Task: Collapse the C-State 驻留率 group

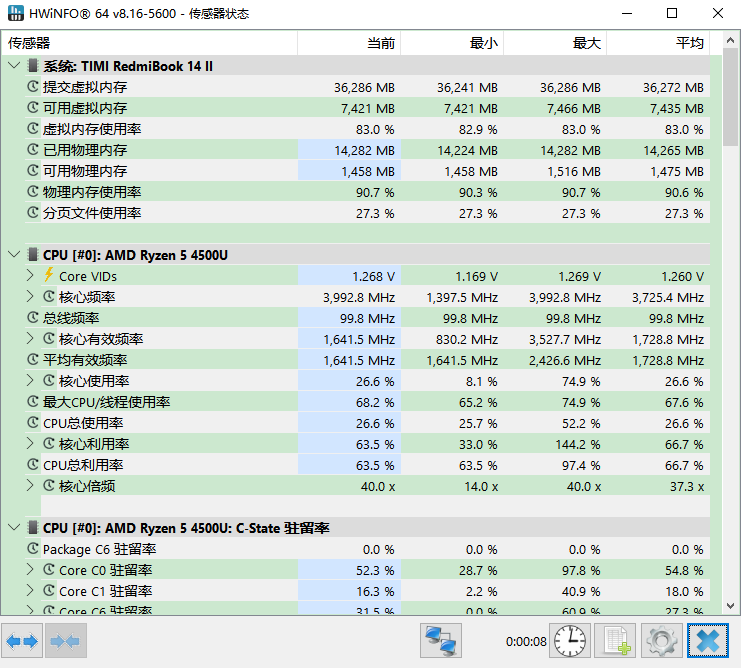Action: tap(14, 527)
